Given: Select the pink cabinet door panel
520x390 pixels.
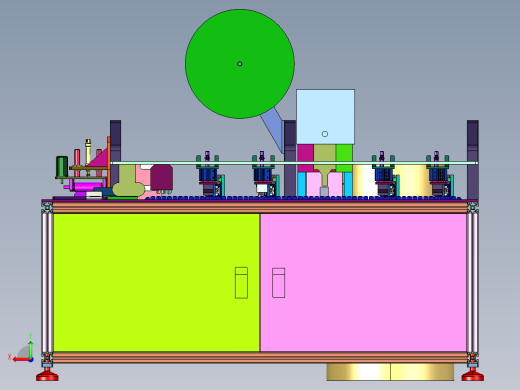Looking at the screenshot, I should click(x=363, y=282).
